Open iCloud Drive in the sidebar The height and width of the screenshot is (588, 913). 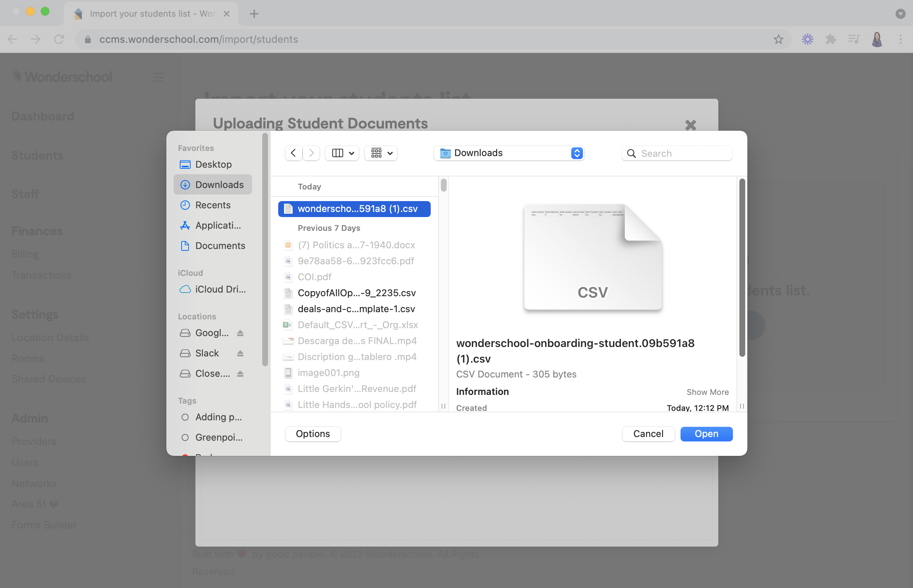pyautogui.click(x=213, y=289)
